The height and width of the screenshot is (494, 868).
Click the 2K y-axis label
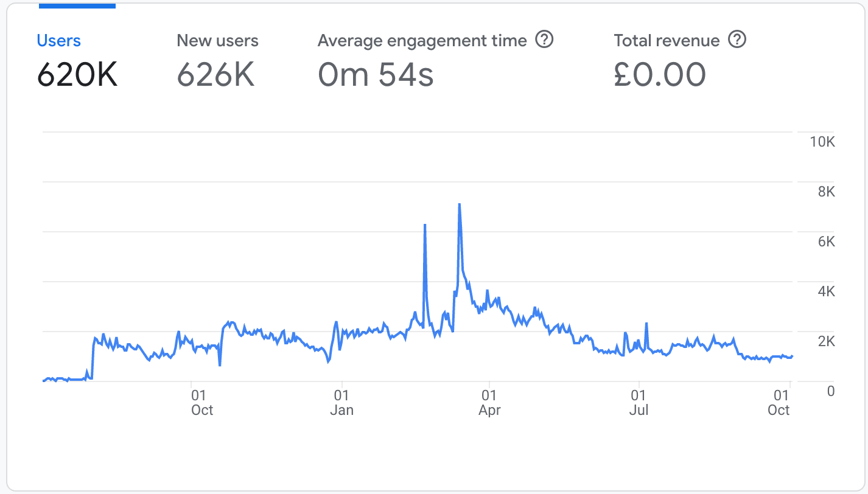pyautogui.click(x=826, y=341)
